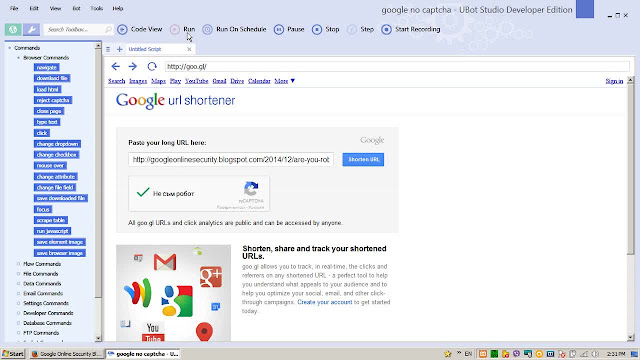Open the Windows Start button
Screen dimensions: 640x360
coord(13,354)
